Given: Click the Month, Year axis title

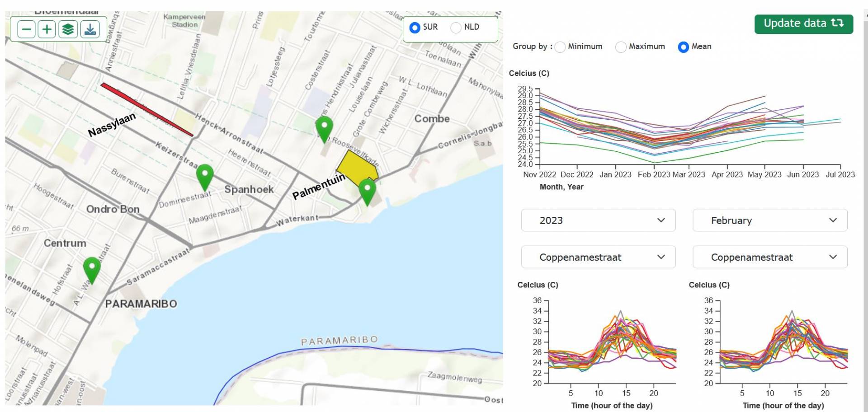Looking at the screenshot, I should [561, 187].
